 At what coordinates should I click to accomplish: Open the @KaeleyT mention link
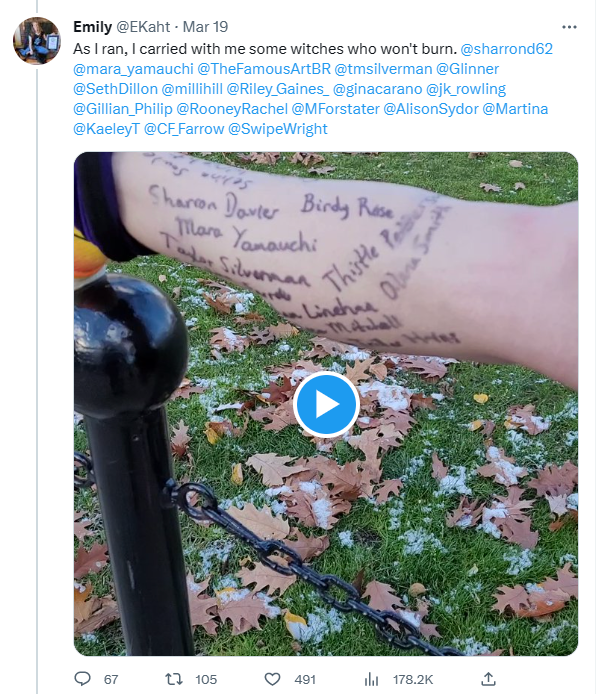tap(107, 129)
